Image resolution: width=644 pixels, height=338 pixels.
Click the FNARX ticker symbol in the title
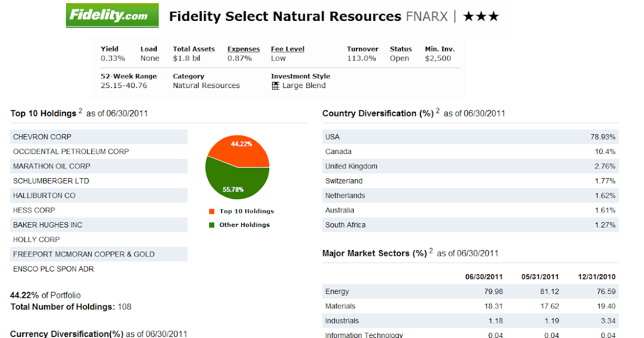pos(427,16)
